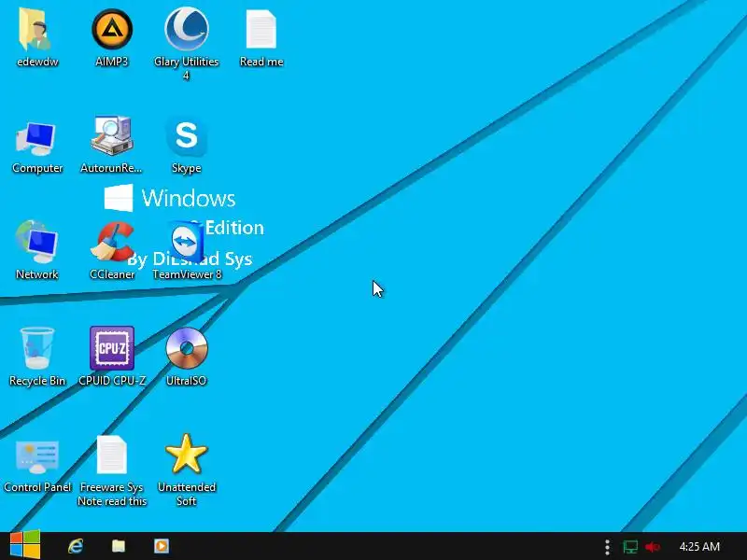Click the network status tray icon
The width and height of the screenshot is (747, 560).
(x=629, y=547)
